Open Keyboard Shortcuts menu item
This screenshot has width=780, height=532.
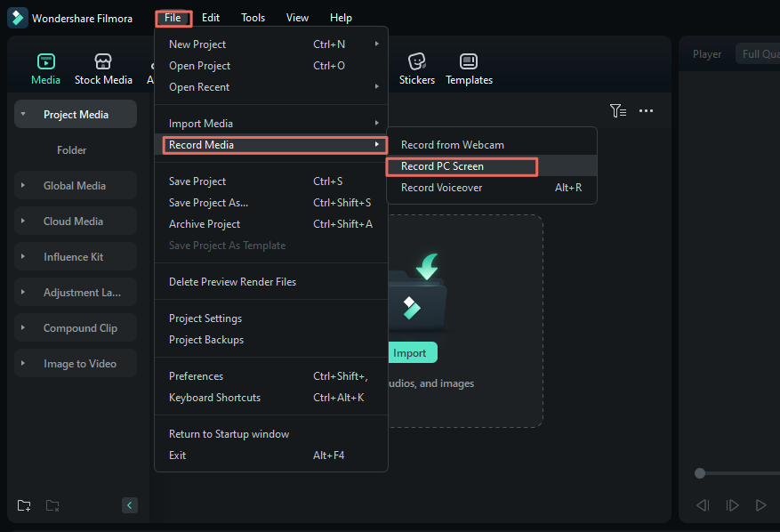click(271, 398)
